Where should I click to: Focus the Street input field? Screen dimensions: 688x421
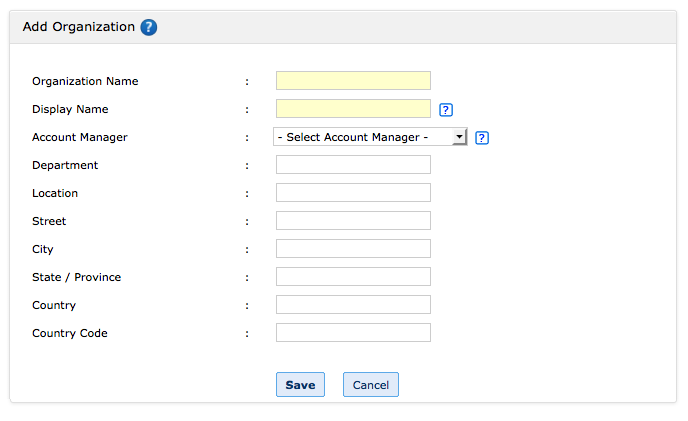pos(353,221)
